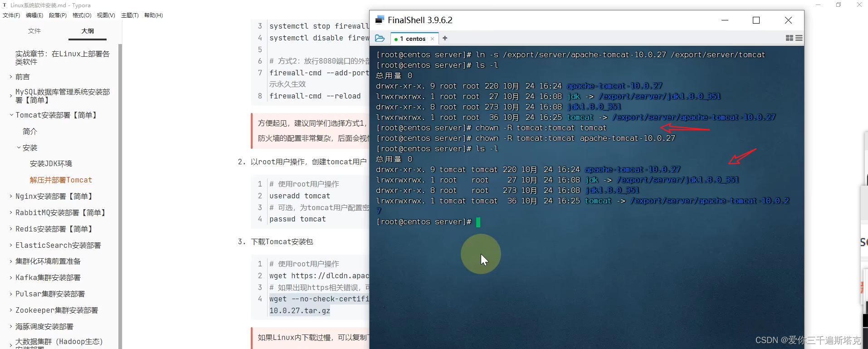This screenshot has width=868, height=349.
Task: Open the 编辑(E) menu in Typora
Action: pyautogui.click(x=34, y=15)
